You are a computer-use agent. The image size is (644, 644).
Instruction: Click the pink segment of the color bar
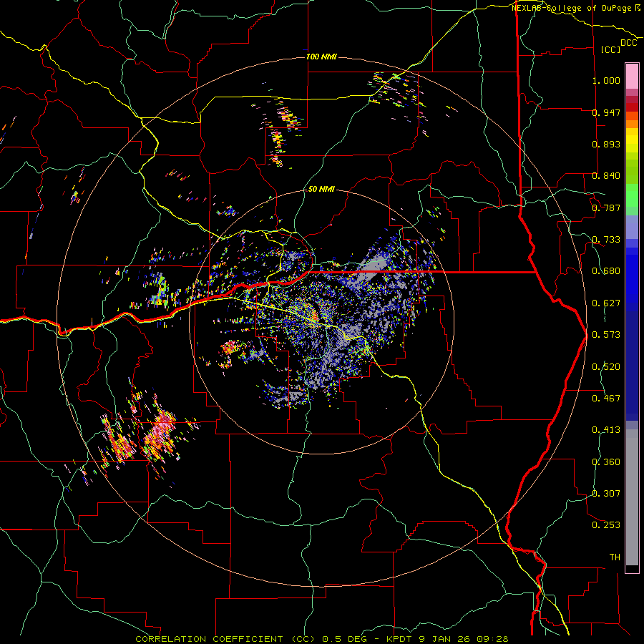pos(632,76)
